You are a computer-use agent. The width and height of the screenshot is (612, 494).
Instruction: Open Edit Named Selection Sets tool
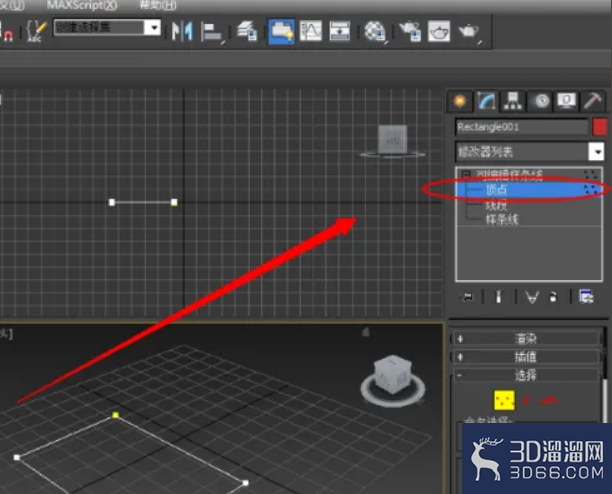pyautogui.click(x=36, y=31)
